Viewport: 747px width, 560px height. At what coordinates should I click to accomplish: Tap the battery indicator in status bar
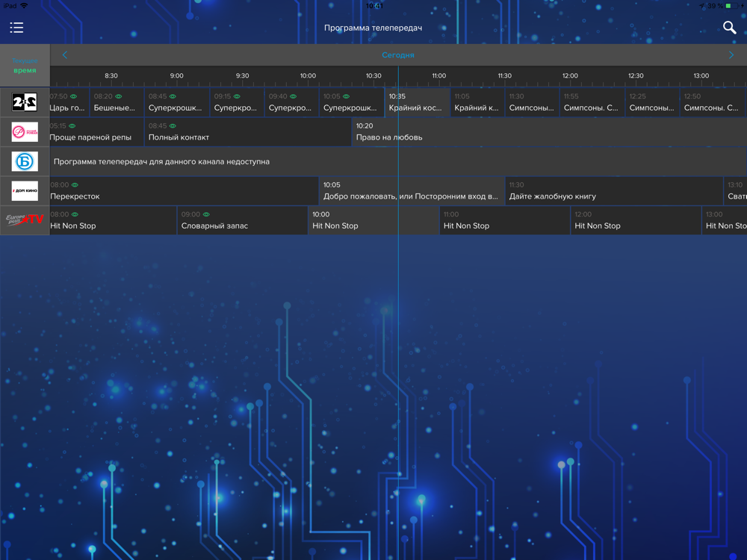(x=732, y=6)
